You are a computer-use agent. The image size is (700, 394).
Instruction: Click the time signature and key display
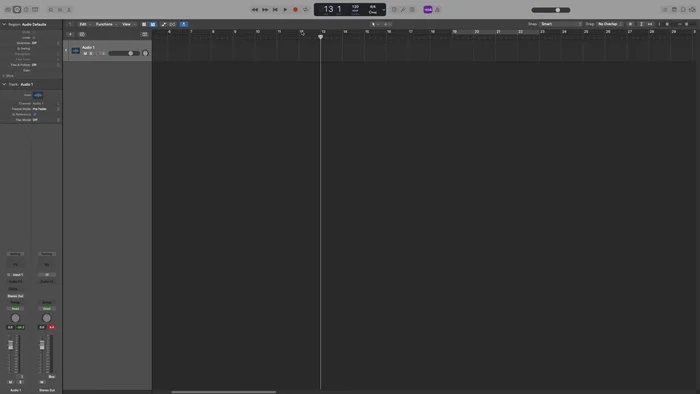point(373,9)
